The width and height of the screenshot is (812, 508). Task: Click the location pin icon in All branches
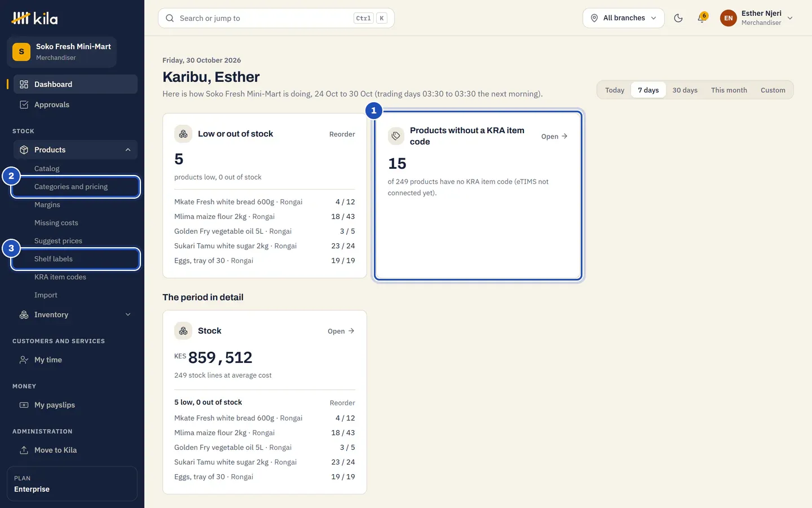point(594,18)
